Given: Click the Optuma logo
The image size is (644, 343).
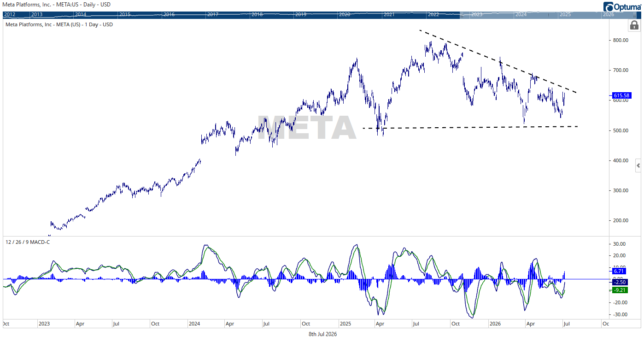Looking at the screenshot, I should [622, 6].
